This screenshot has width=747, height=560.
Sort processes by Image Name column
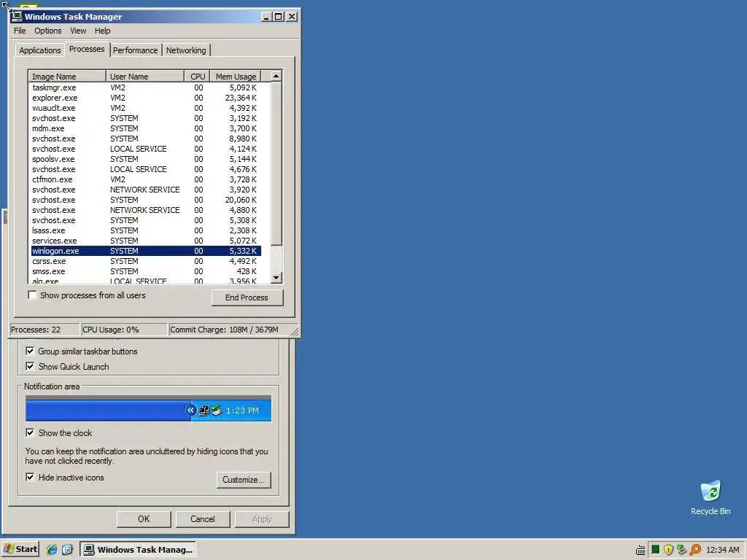tap(67, 77)
